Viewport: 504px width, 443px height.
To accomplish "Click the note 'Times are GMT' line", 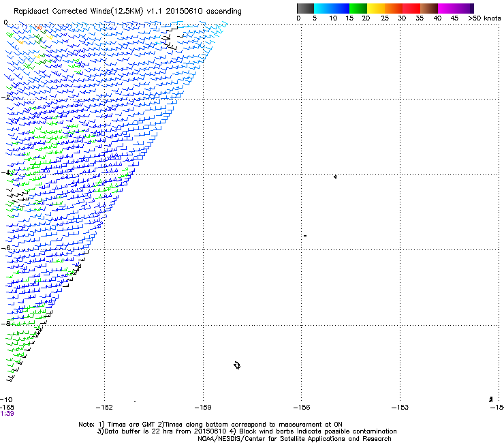I will point(210,425).
